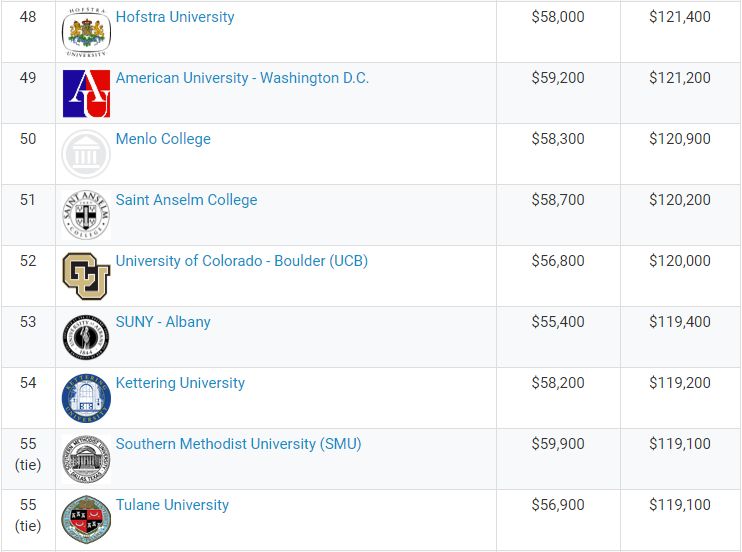Click the American University AU logo
Viewport: 742px width, 552px height.
[x=86, y=93]
